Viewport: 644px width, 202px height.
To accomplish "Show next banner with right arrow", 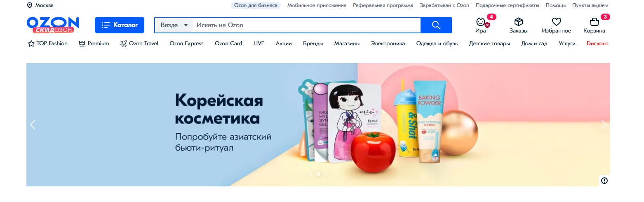I will tap(604, 125).
